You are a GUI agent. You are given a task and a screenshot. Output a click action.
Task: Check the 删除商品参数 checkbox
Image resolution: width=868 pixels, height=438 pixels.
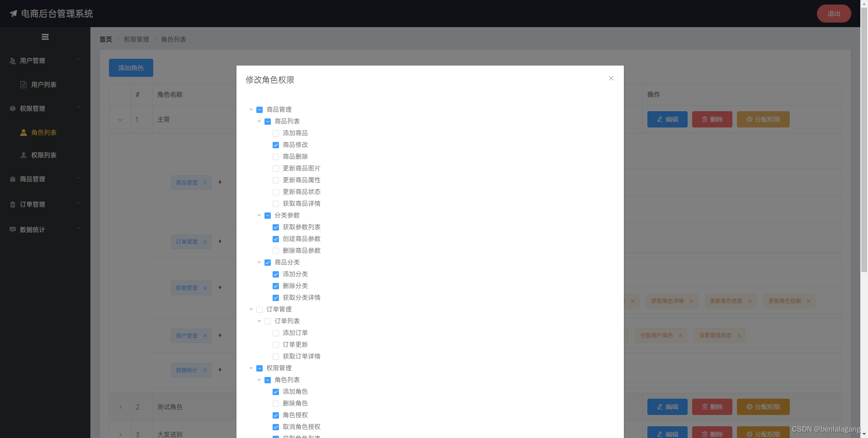tap(276, 251)
